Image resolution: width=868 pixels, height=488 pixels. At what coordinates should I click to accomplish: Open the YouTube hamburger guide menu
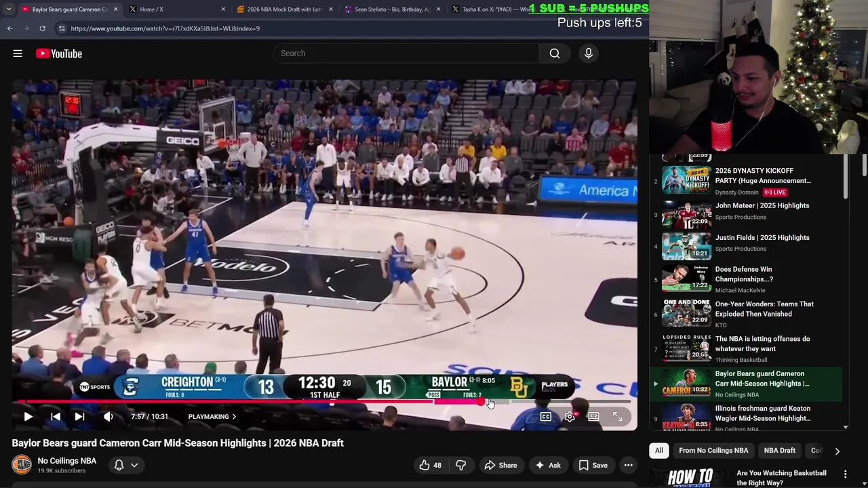18,54
